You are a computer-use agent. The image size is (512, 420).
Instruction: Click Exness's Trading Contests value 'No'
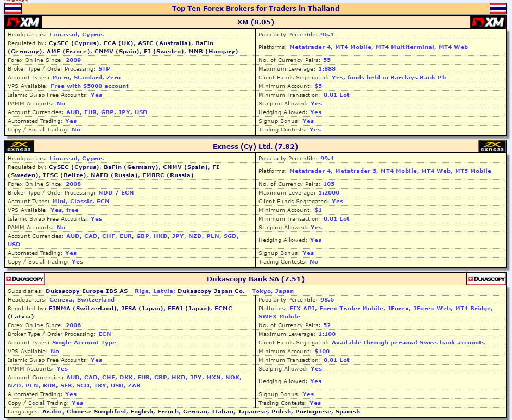(314, 262)
